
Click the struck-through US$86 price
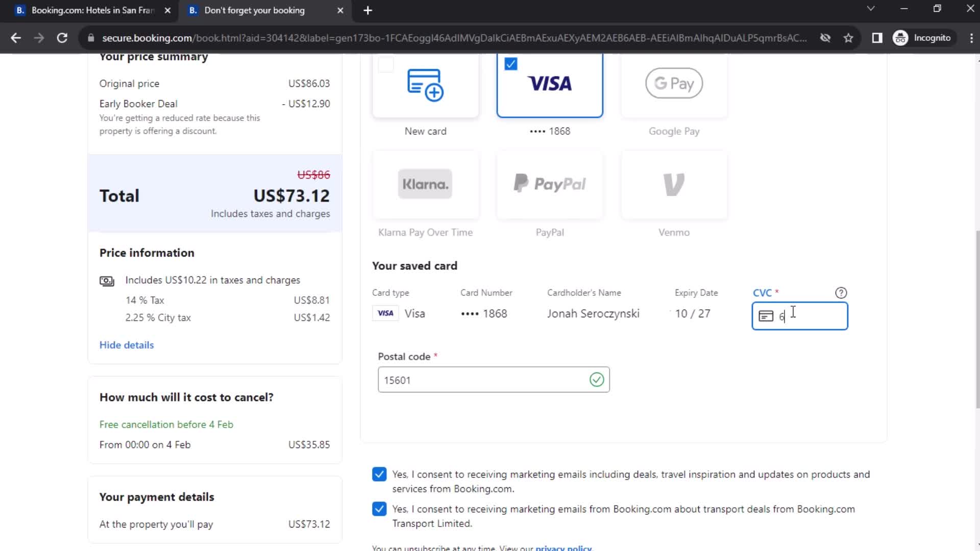tap(313, 175)
